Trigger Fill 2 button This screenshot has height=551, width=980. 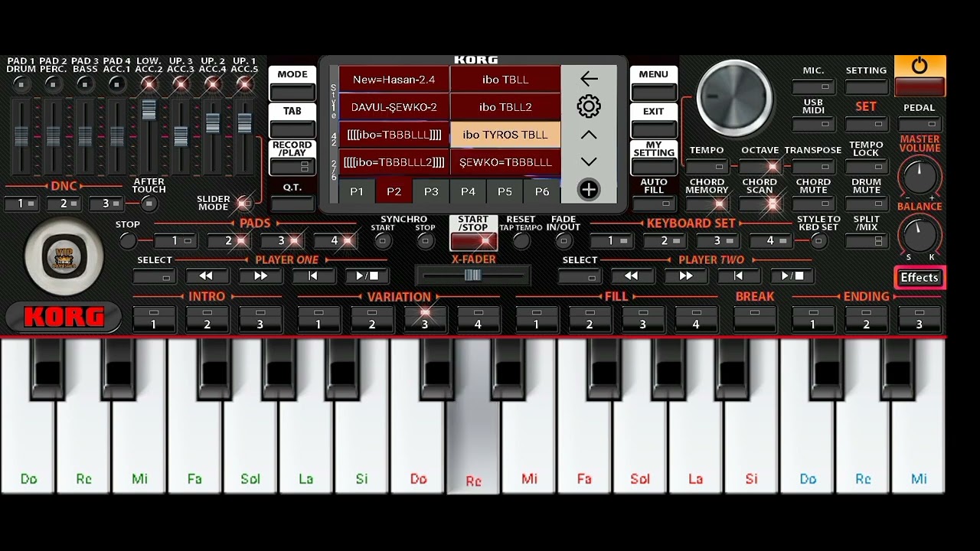tap(589, 318)
